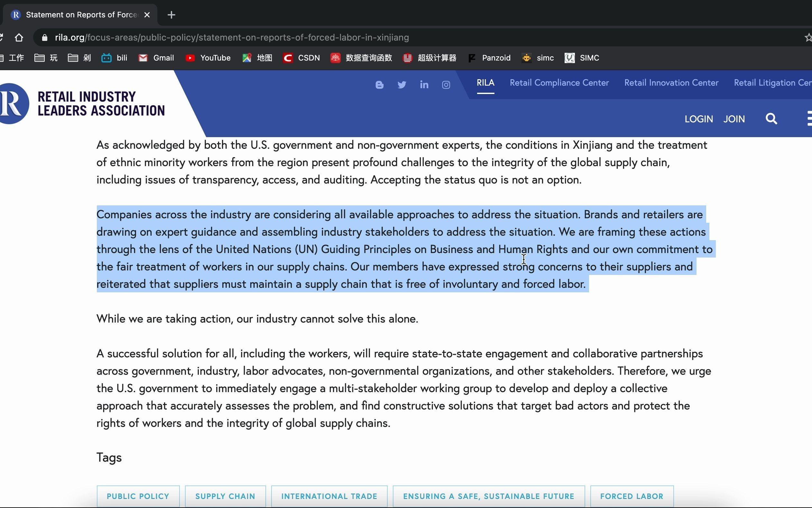812x508 pixels.
Task: Click the FORCED LABOR tag
Action: (632, 496)
